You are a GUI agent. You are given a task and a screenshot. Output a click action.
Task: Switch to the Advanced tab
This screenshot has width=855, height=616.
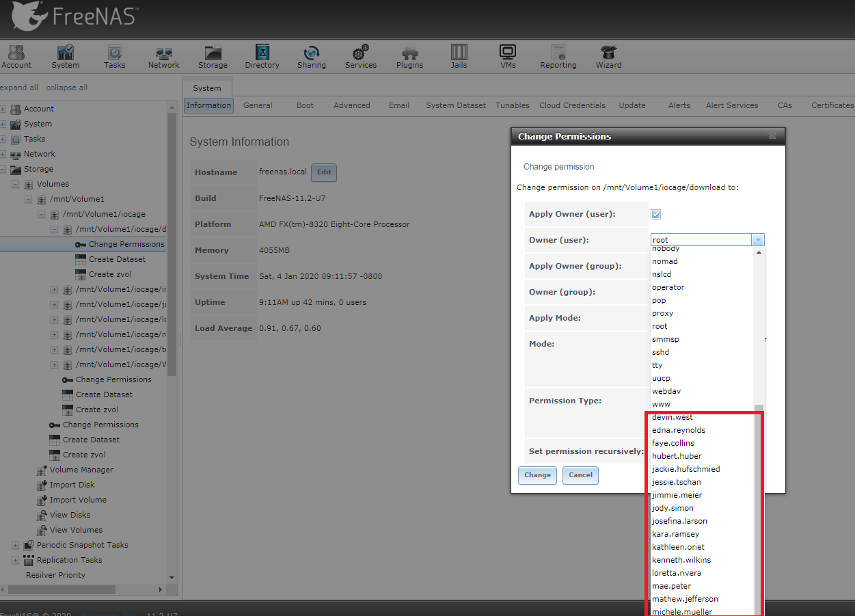(352, 105)
